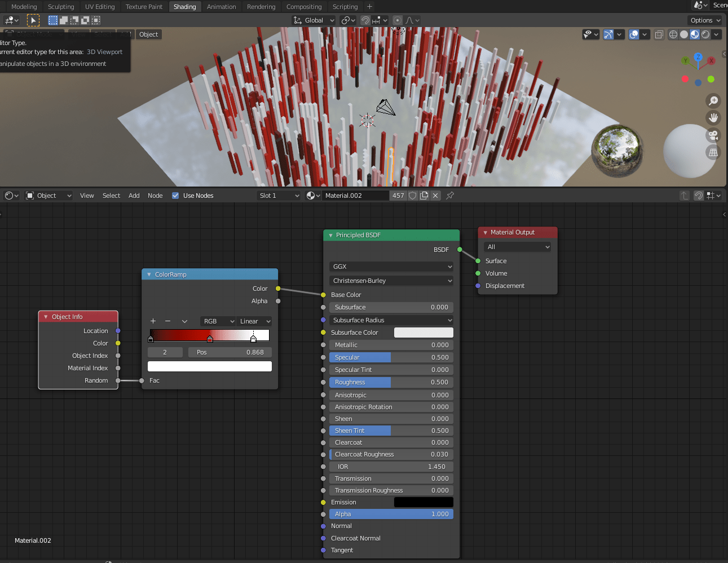This screenshot has height=563, width=728.
Task: Enable proportional editing toggle
Action: (x=398, y=20)
